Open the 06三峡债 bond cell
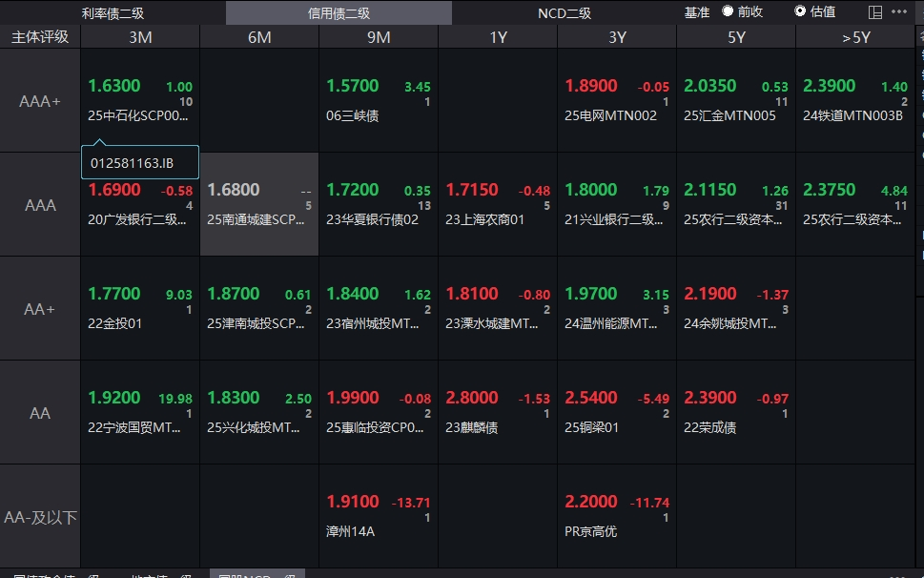Viewport: 924px width, 578px height. coord(379,101)
